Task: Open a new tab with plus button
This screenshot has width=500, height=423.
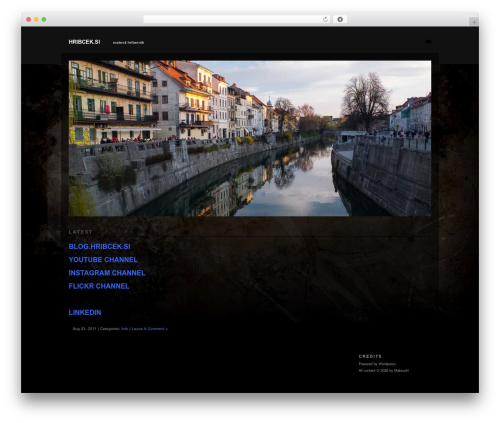Action: point(474,22)
